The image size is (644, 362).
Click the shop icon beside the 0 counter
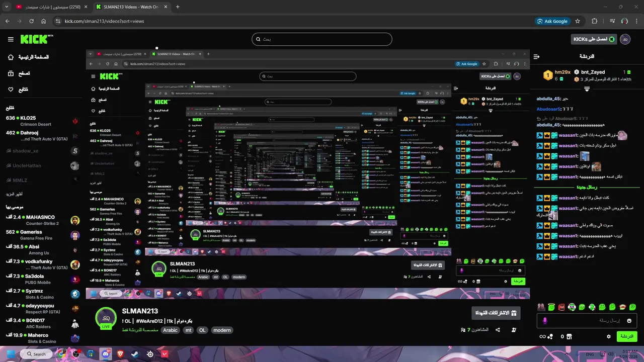pyautogui.click(x=569, y=336)
